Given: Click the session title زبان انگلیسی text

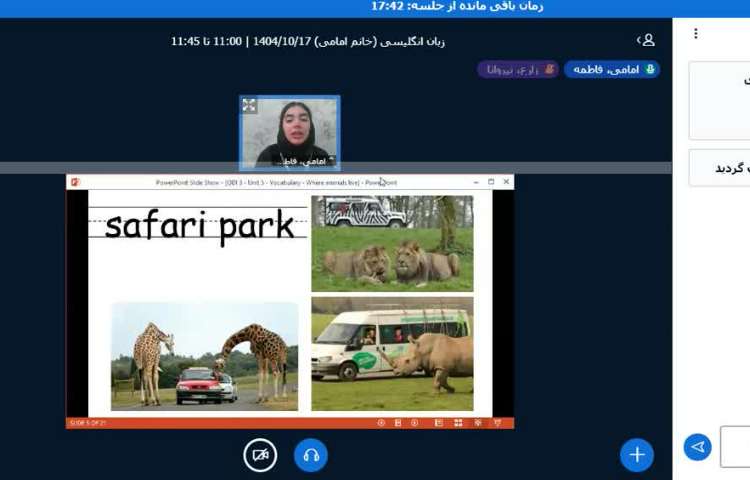Looking at the screenshot, I should tap(308, 42).
